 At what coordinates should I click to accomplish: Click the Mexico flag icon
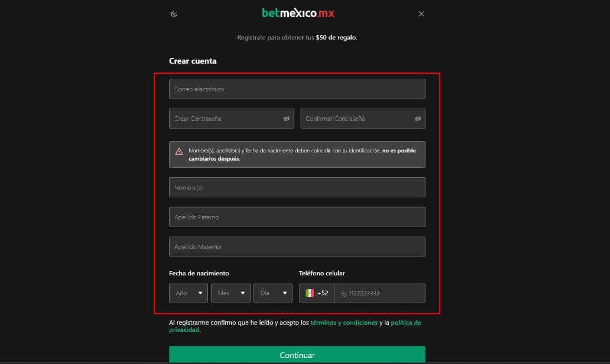[309, 293]
